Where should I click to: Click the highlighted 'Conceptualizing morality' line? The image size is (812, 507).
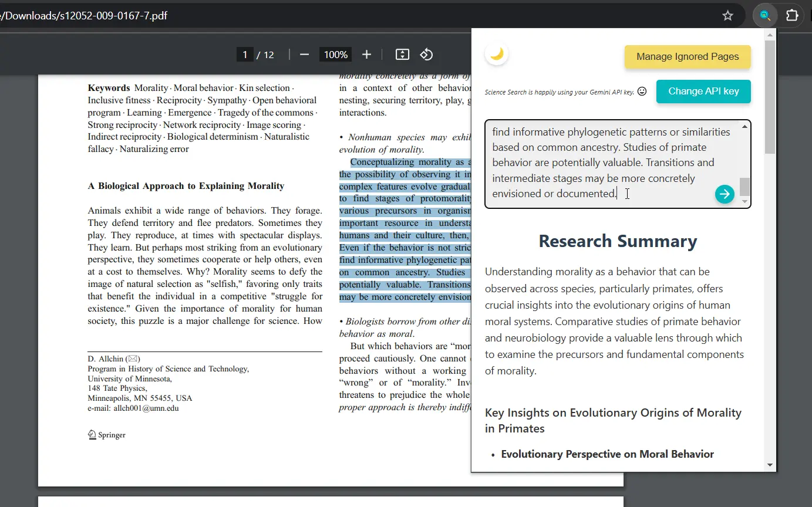pyautogui.click(x=410, y=162)
